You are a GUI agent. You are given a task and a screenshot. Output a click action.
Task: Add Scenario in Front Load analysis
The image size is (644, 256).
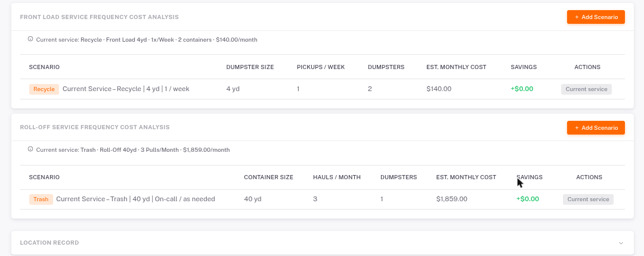tap(596, 17)
